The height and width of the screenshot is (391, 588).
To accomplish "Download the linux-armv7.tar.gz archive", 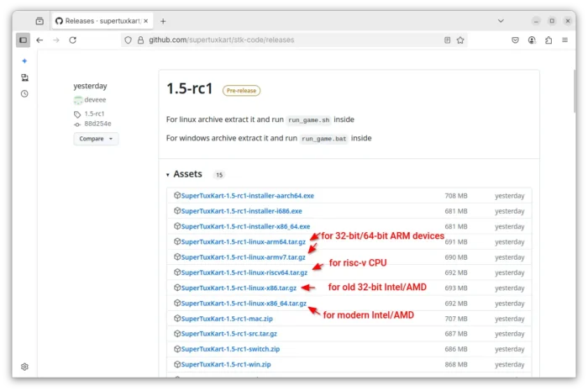I will (244, 257).
